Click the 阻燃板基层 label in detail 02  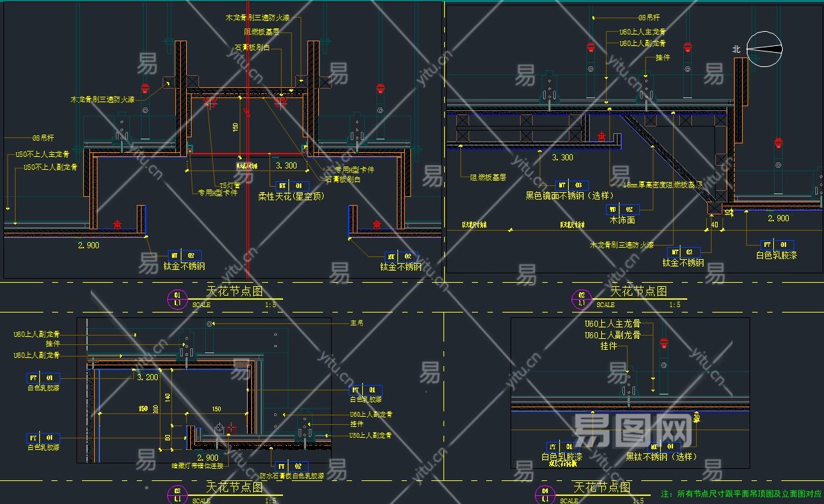click(x=488, y=177)
